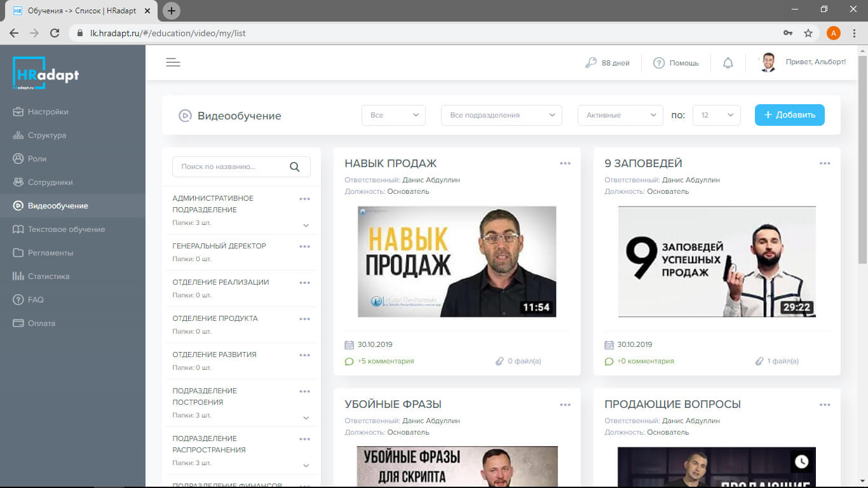This screenshot has width=868, height=488.
Task: Open three-dot menu for УБОЙНЫЕ ФРАЗЫ card
Action: pos(565,405)
